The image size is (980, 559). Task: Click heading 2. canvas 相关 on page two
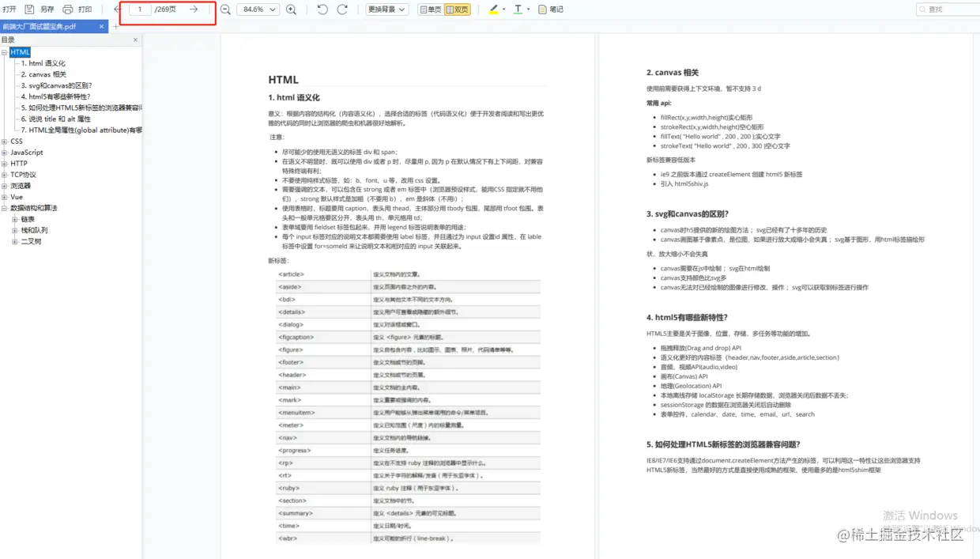673,73
